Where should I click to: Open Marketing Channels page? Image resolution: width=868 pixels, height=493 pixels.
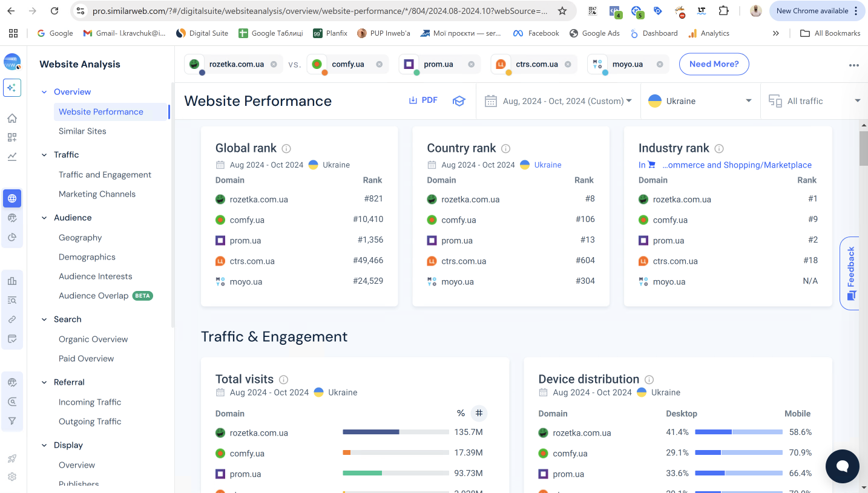(97, 194)
